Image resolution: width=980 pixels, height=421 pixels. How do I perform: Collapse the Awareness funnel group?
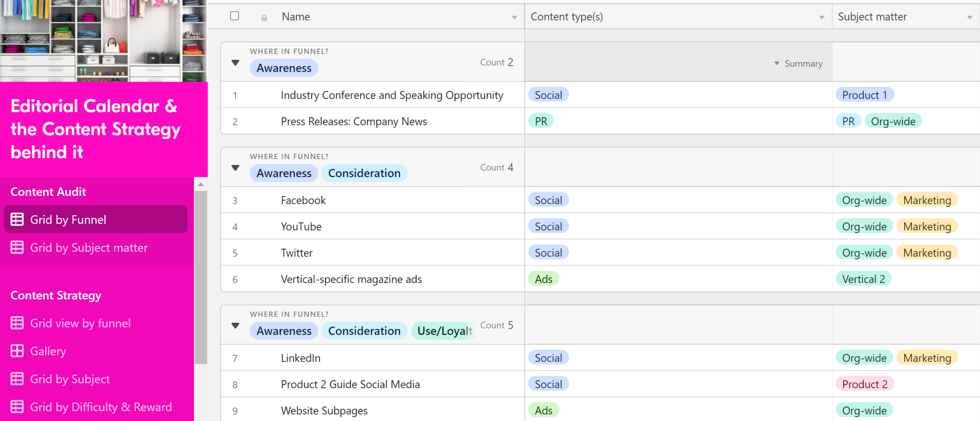pyautogui.click(x=235, y=62)
